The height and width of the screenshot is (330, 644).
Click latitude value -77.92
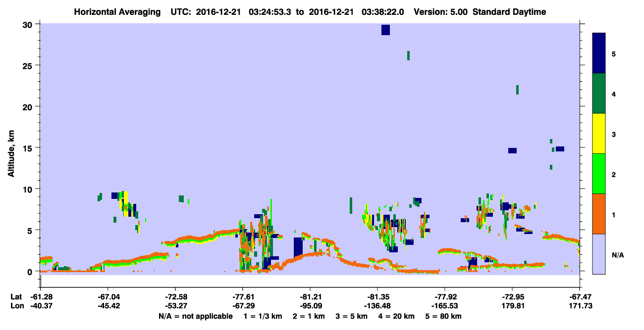(444, 297)
